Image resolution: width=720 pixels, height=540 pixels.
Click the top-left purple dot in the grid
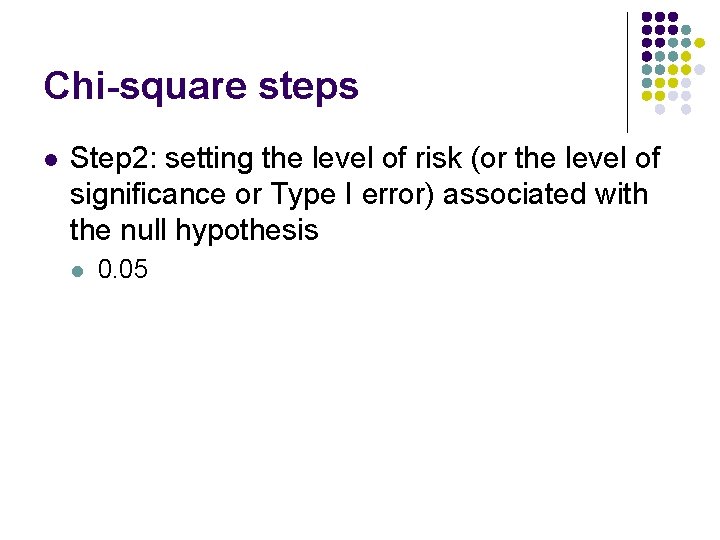tap(647, 17)
